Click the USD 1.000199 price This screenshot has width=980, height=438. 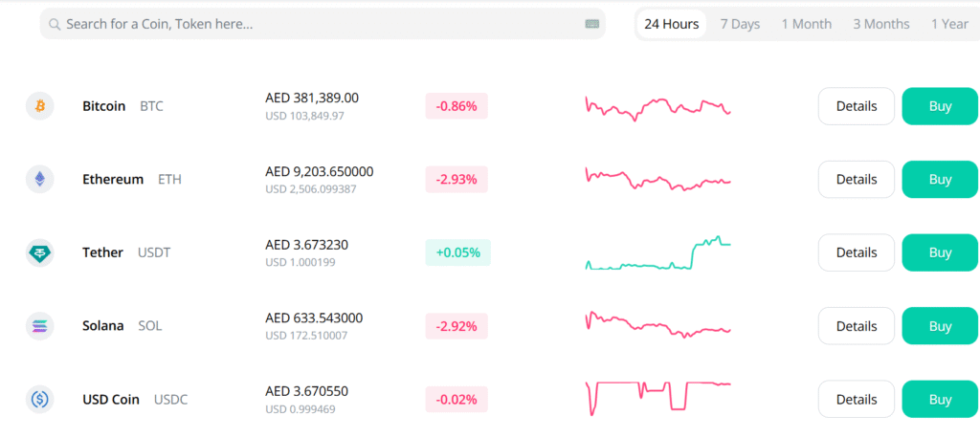point(300,262)
